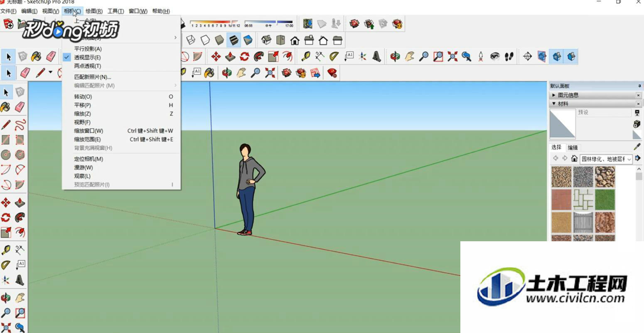
Task: Switch to the Top view icon
Action: (281, 40)
